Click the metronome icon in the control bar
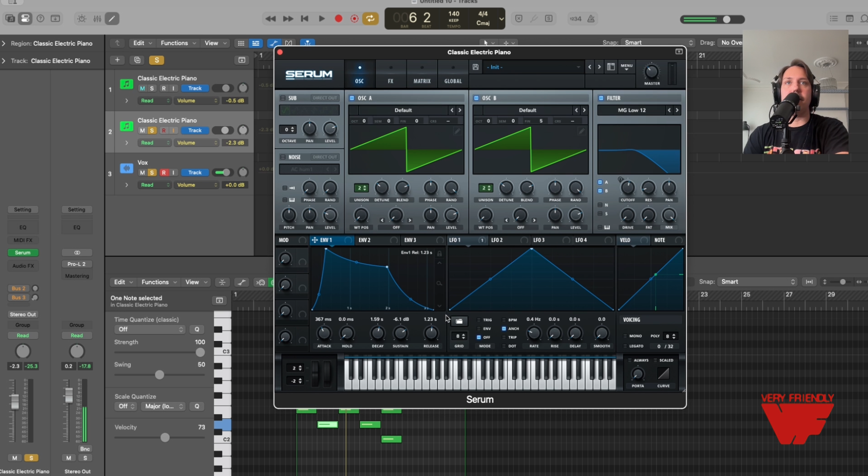 [x=591, y=19]
